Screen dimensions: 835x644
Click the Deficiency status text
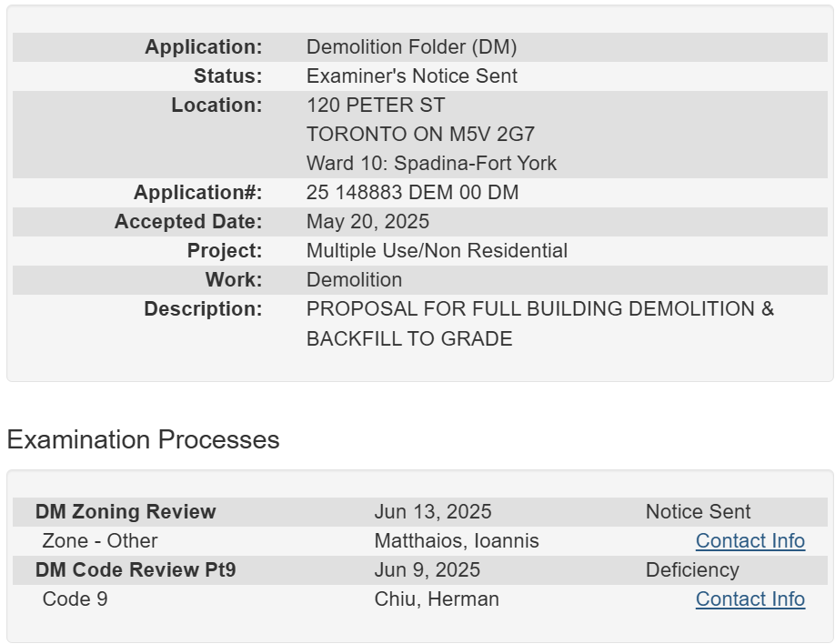(692, 570)
